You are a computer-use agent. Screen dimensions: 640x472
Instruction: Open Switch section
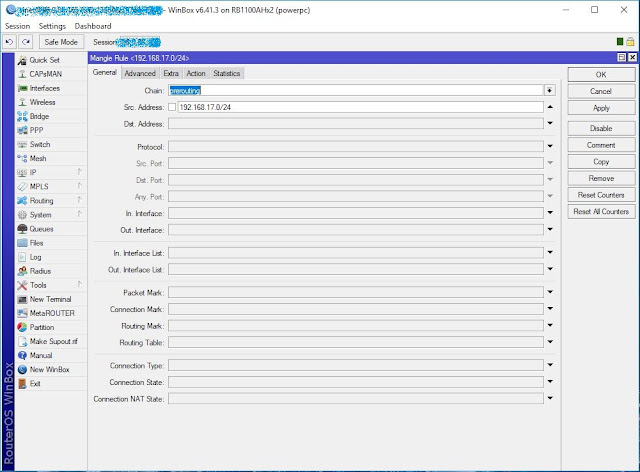coord(51,145)
